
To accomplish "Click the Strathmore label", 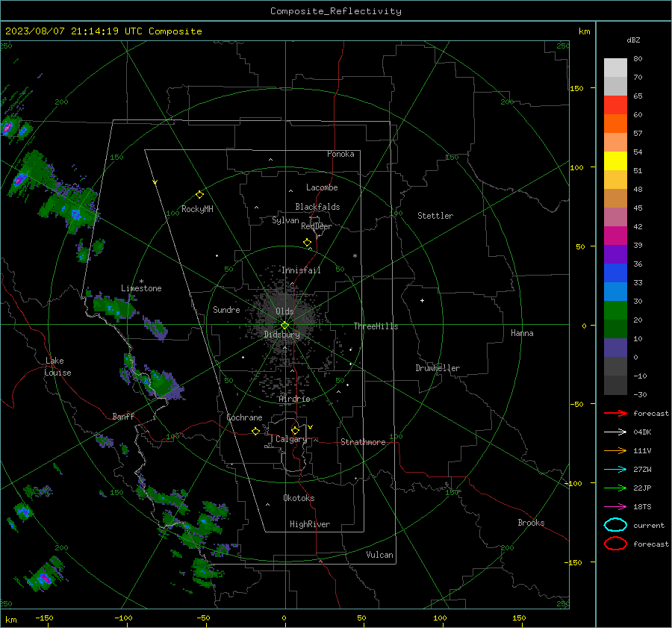I will click(x=363, y=442).
